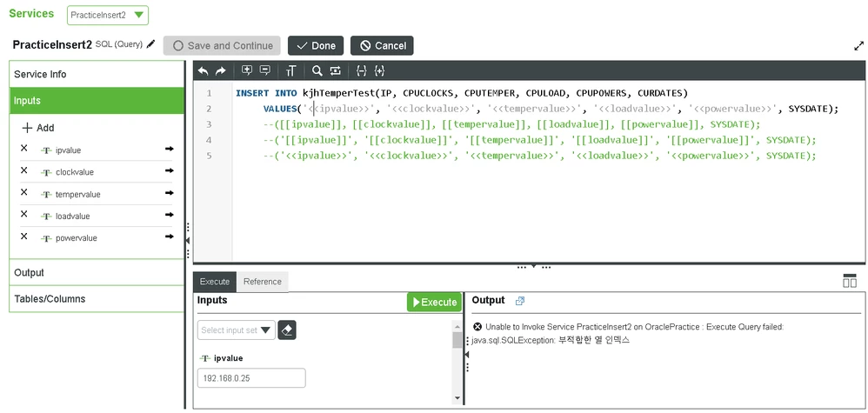This screenshot has height=413, width=868.
Task: Insert tempervalue into the query
Action: coord(169,193)
